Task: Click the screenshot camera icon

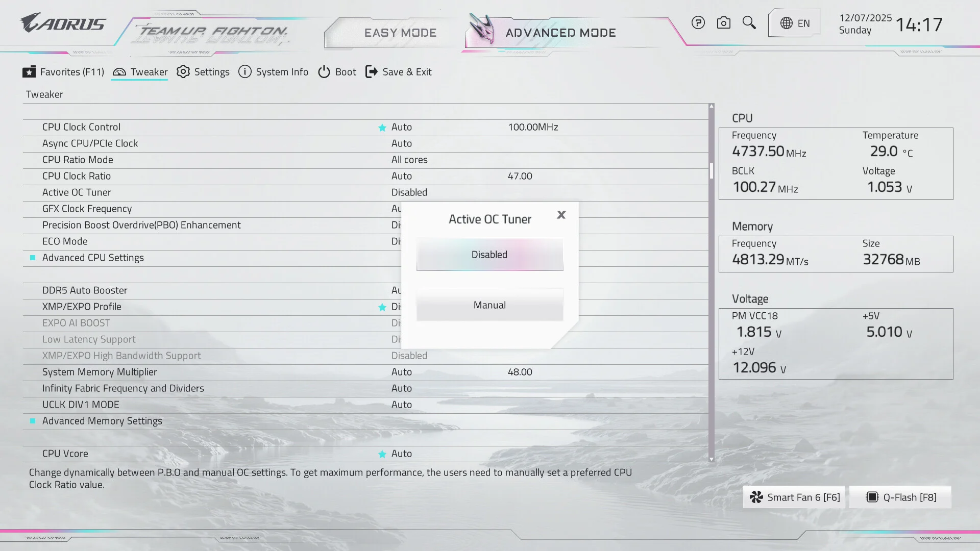Action: [x=723, y=23]
